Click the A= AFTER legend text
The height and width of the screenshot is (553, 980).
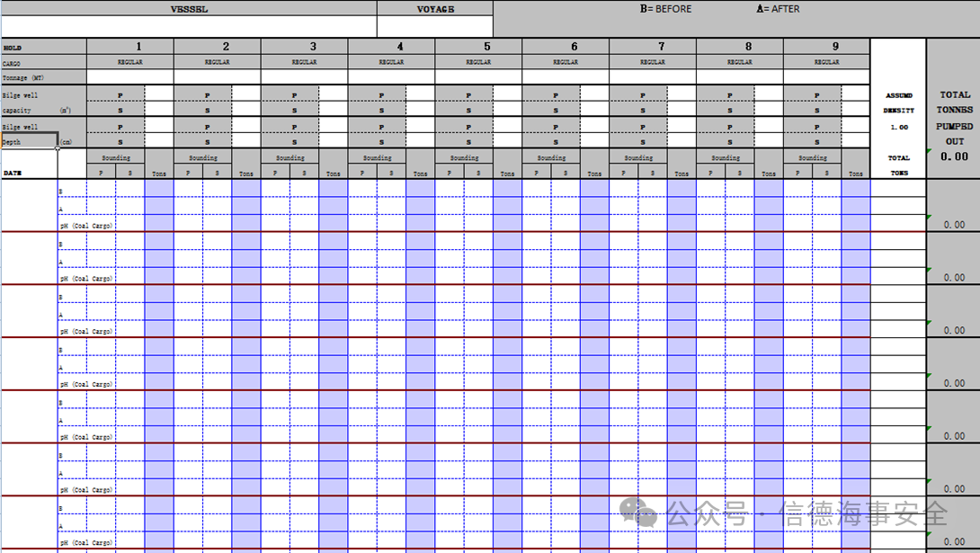(778, 9)
